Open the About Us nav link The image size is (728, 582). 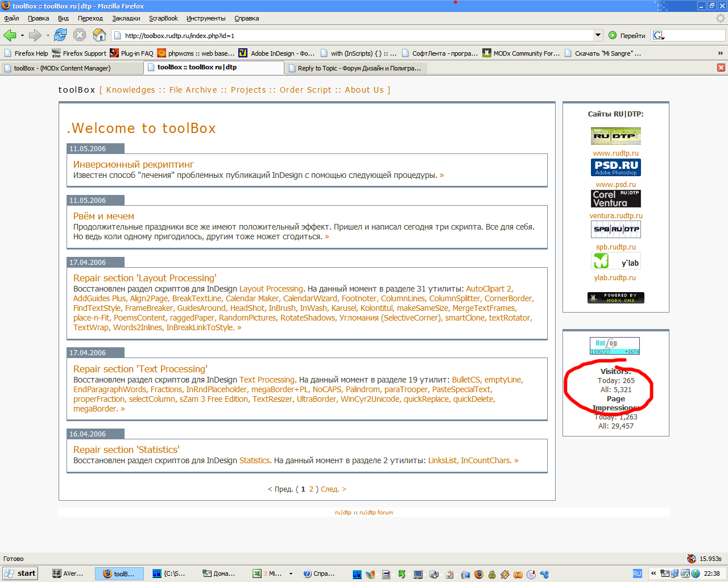click(365, 90)
